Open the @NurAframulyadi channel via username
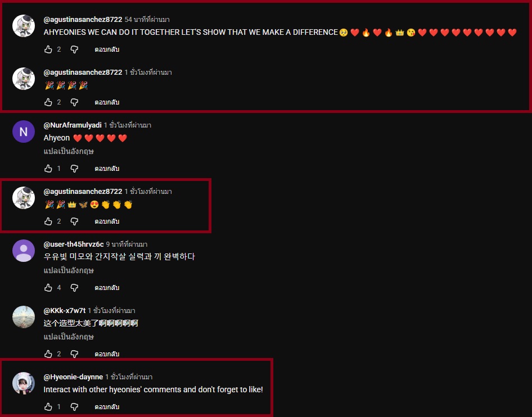 click(73, 125)
